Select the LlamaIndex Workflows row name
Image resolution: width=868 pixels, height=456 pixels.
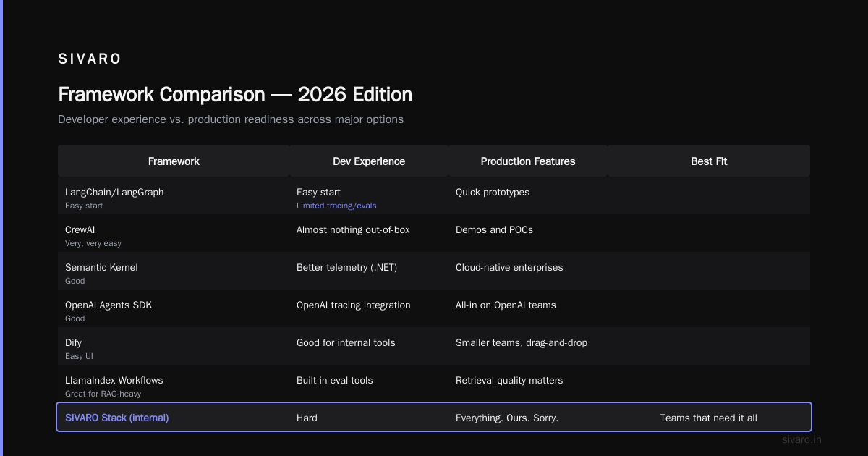tap(114, 380)
